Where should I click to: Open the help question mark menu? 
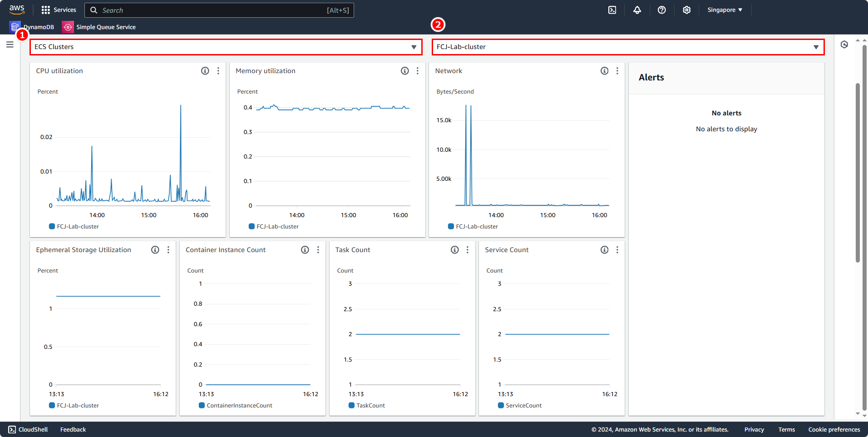pyautogui.click(x=662, y=10)
